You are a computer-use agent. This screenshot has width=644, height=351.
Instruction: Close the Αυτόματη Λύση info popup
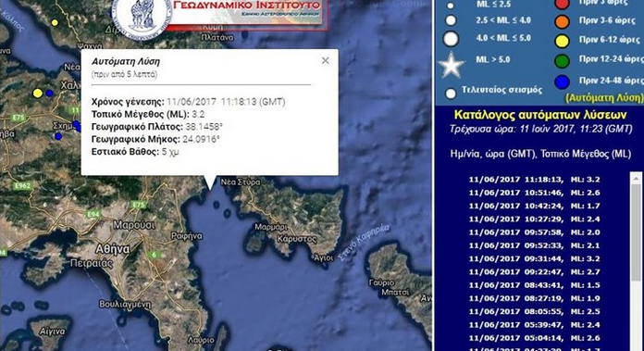point(326,60)
